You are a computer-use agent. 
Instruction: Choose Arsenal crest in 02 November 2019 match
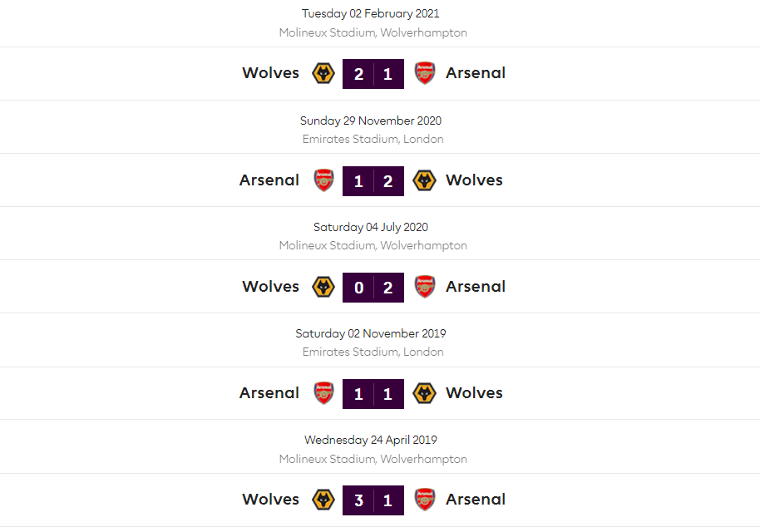pos(323,393)
